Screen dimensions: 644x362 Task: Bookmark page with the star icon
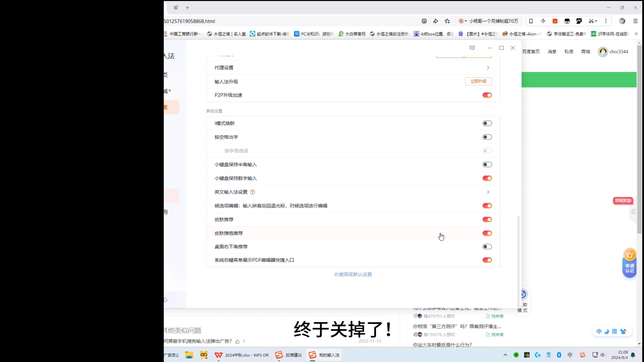tap(447, 21)
